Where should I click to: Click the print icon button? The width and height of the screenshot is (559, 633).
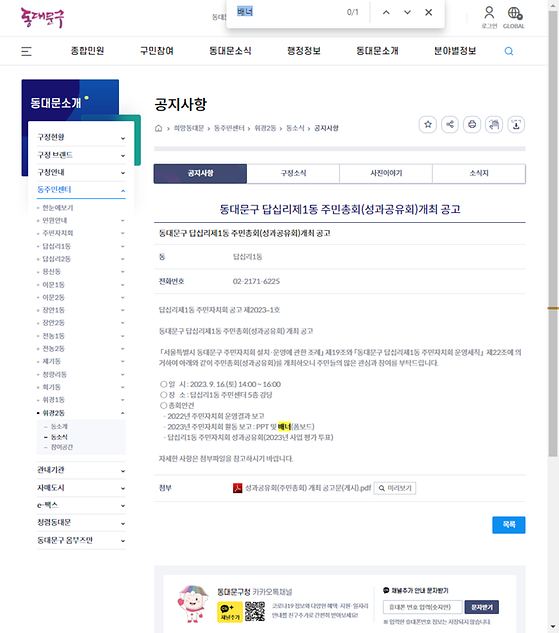point(472,124)
